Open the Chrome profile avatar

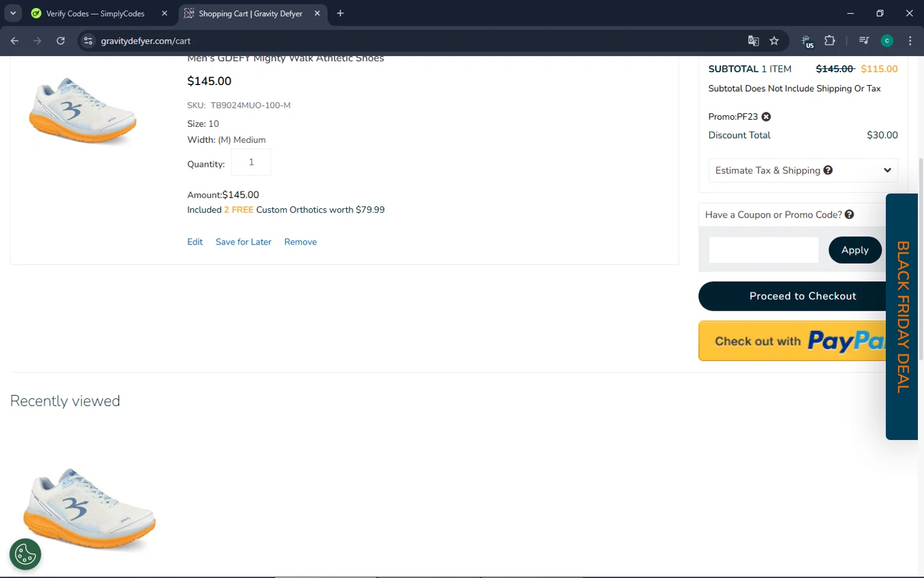887,41
